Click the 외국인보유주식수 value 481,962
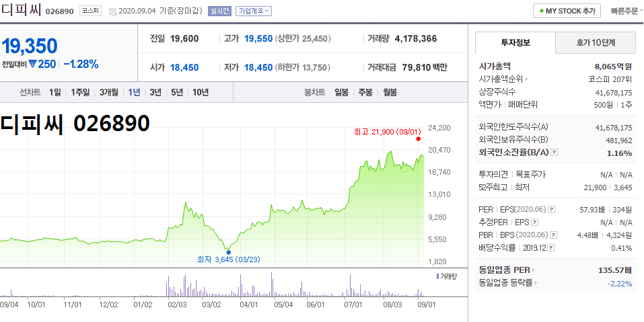This screenshot has width=644, height=322. [x=619, y=140]
